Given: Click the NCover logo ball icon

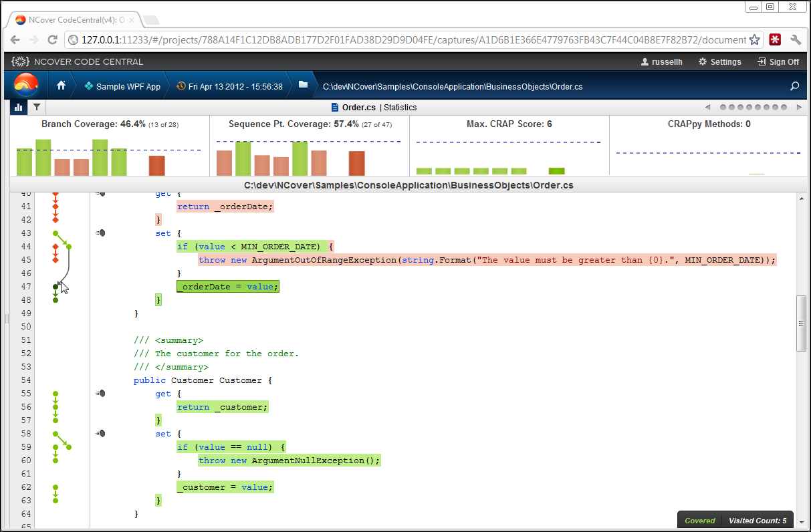Looking at the screenshot, I should pyautogui.click(x=26, y=85).
